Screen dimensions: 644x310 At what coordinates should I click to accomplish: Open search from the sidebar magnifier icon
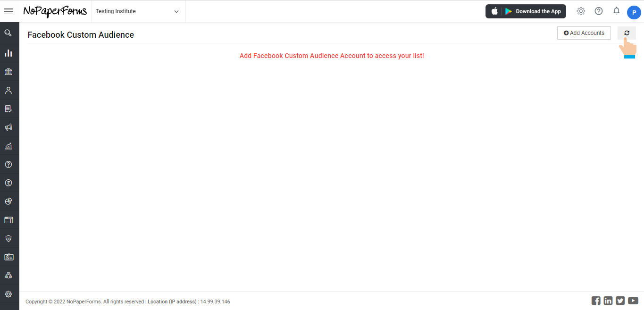8,33
